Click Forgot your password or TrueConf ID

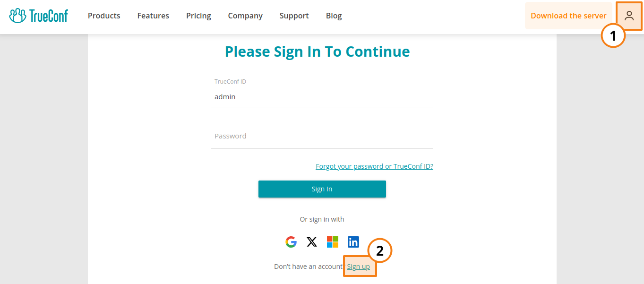pyautogui.click(x=374, y=166)
